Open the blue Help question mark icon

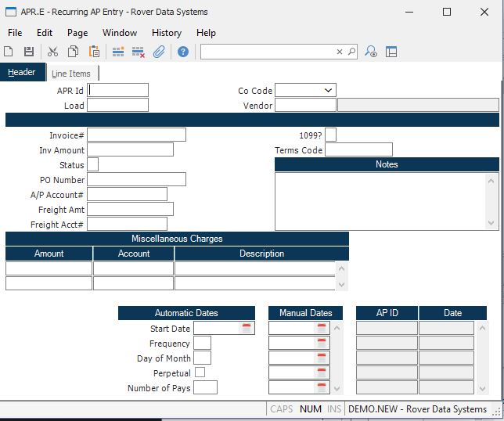coord(183,52)
